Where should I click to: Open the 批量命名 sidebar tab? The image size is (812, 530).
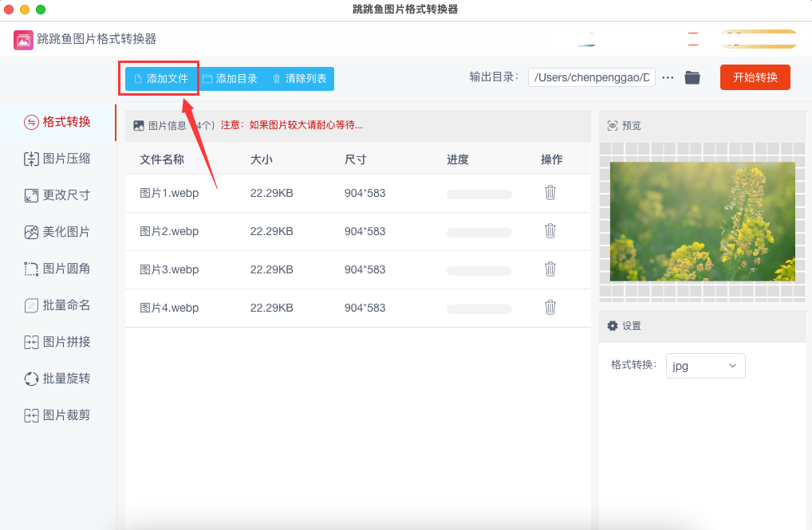[x=57, y=305]
